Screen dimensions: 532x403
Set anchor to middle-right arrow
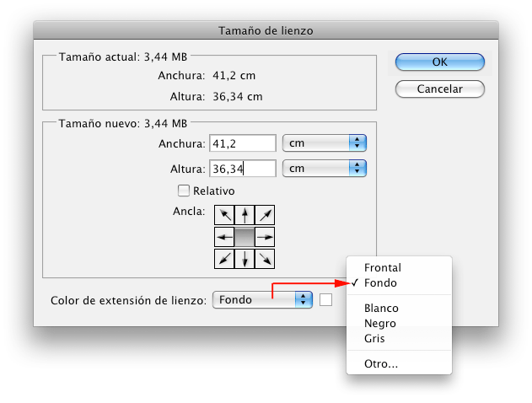pyautogui.click(x=265, y=237)
